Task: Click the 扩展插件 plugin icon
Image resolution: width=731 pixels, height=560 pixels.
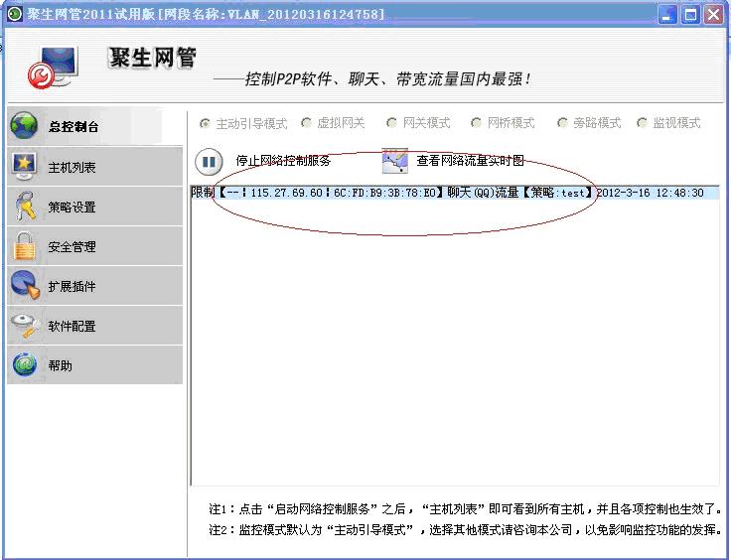Action: [x=24, y=286]
